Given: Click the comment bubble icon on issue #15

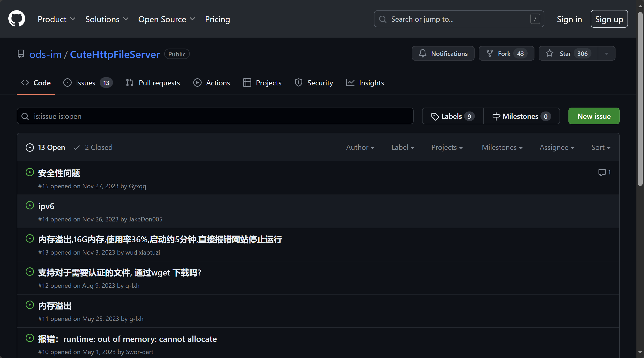Looking at the screenshot, I should point(602,172).
